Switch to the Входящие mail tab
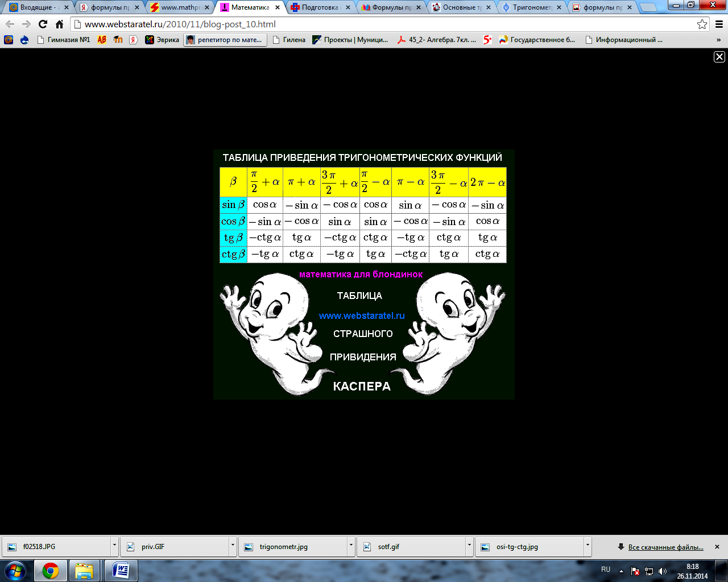Viewport: 728px width, 582px height. click(x=38, y=7)
